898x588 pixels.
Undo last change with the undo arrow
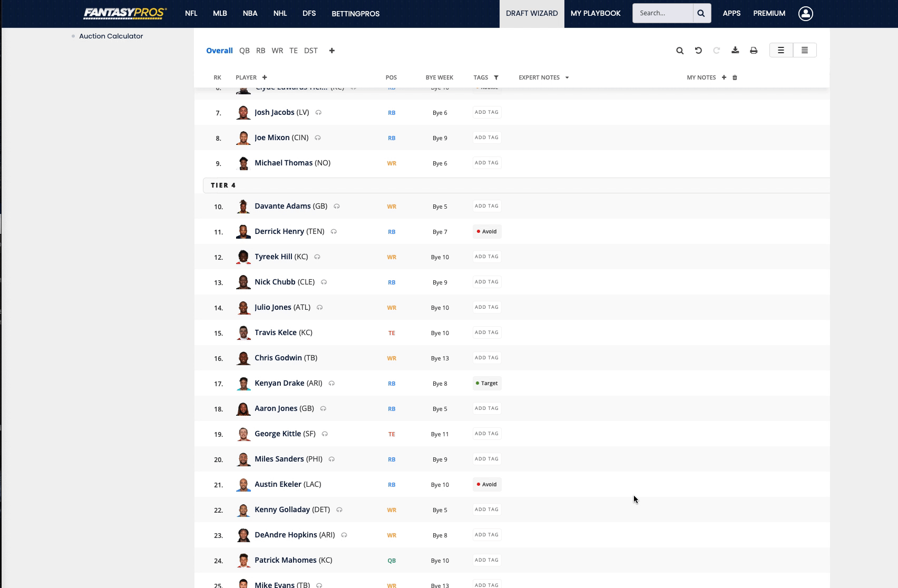coord(698,51)
